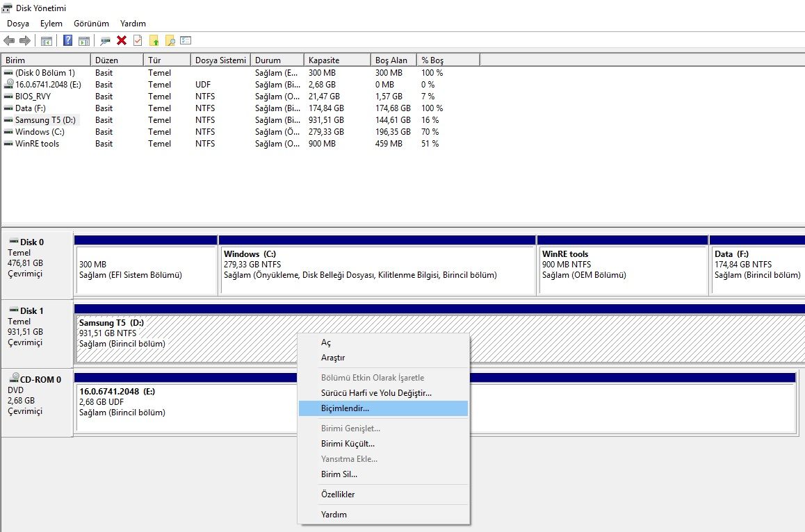805x532 pixels.
Task: Select Sürücü Harfi ve Yolu Değiştir...
Action: pos(383,393)
